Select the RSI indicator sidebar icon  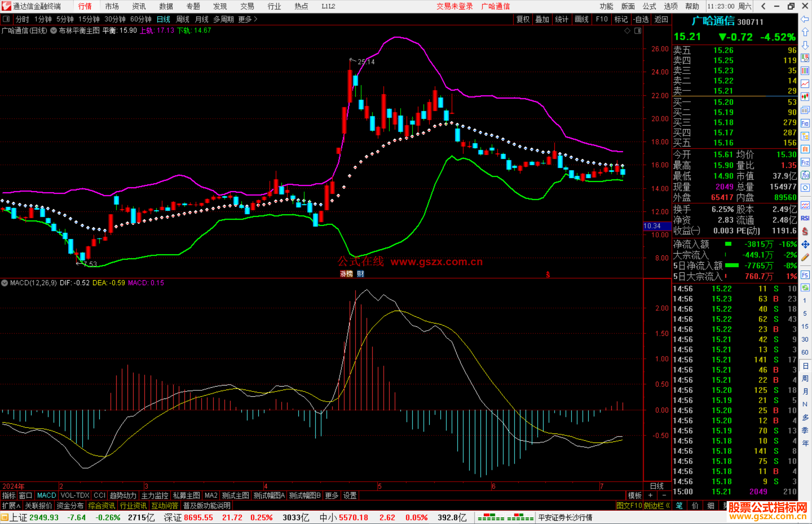click(x=805, y=218)
